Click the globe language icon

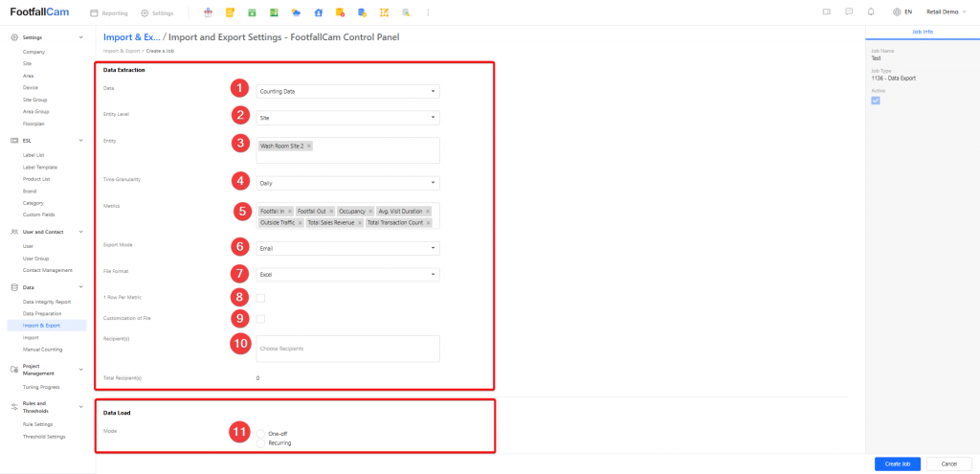[897, 11]
